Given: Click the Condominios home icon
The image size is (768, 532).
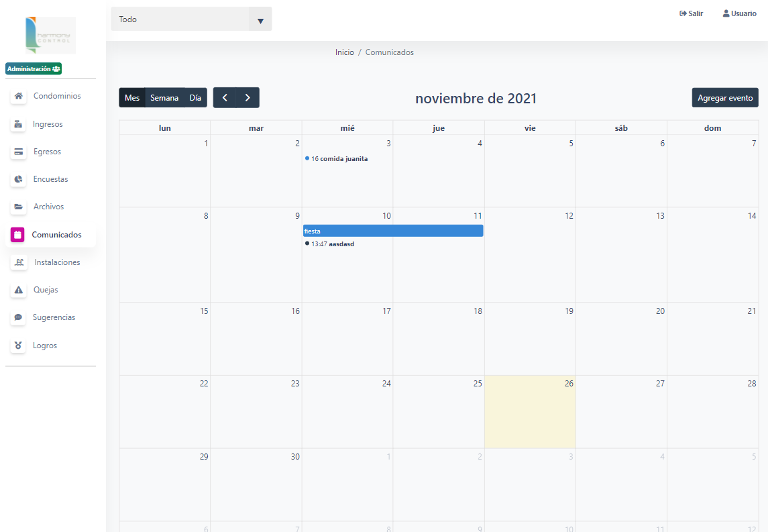Looking at the screenshot, I should pyautogui.click(x=19, y=97).
